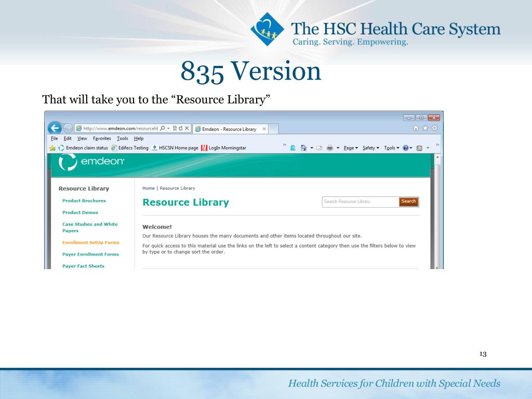Click the Read Mail envelope icon
This screenshot has width=532, height=399.
coord(320,148)
